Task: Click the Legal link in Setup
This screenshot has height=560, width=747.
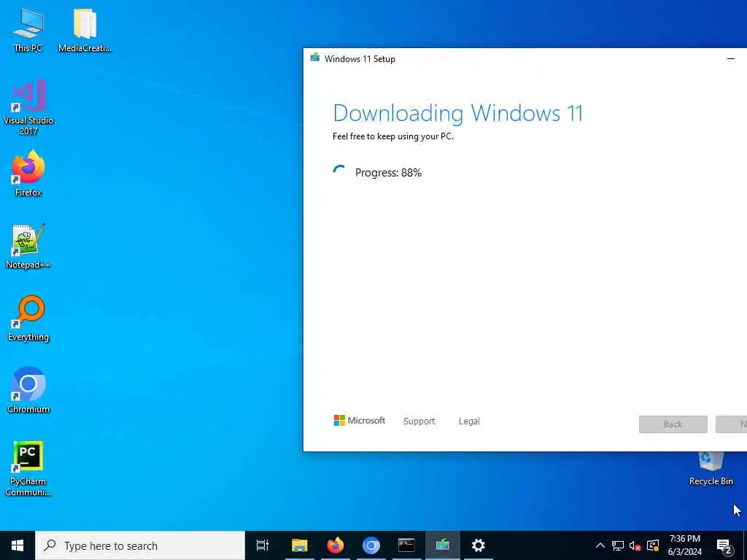Action: [x=469, y=421]
